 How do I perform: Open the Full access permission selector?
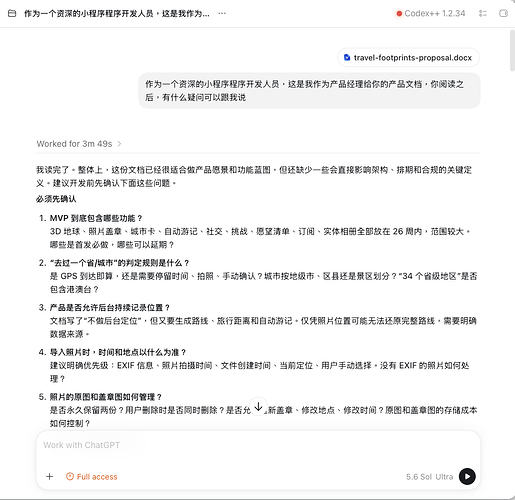[92, 477]
